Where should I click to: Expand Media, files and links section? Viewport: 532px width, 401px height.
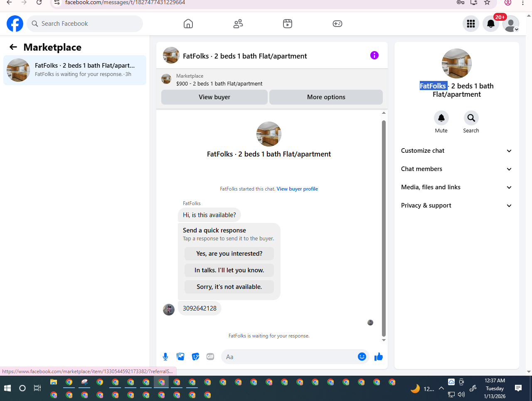pyautogui.click(x=456, y=187)
